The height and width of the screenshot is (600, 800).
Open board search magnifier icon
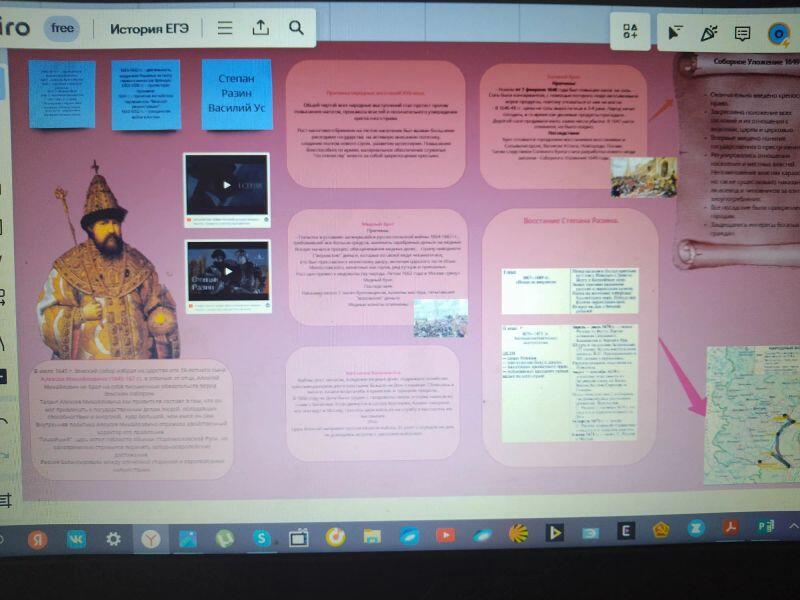click(296, 29)
